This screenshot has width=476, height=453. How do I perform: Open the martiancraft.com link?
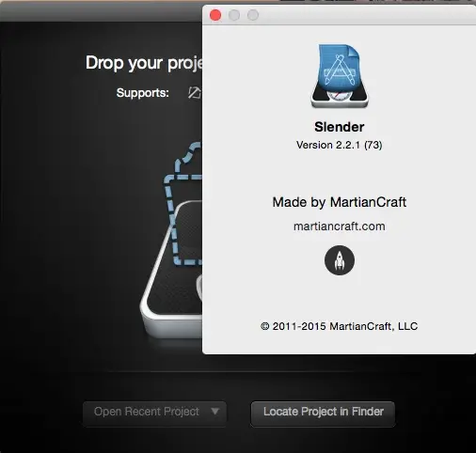tap(340, 226)
